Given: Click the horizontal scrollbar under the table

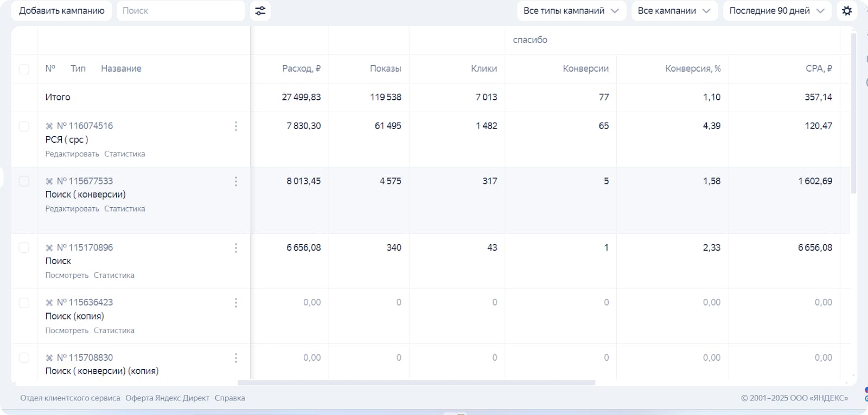Looking at the screenshot, I should tap(416, 383).
